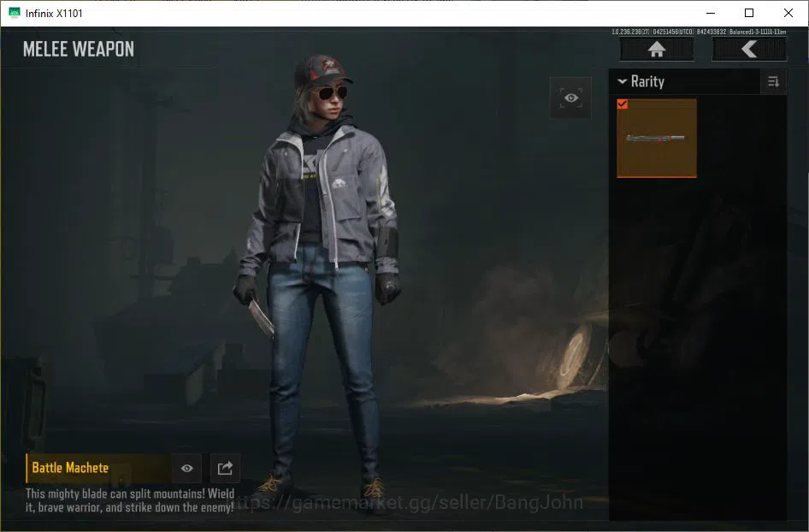Screen dimensions: 809x532
Task: Uncheck the equipped machete checkbox
Action: pyautogui.click(x=623, y=104)
